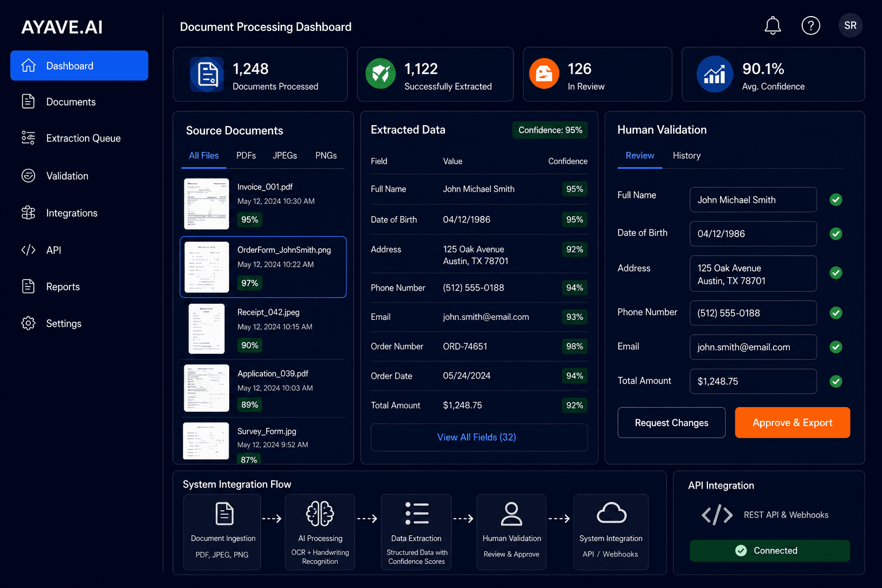Click the Total Amount green check
This screenshot has height=588, width=882.
[x=836, y=381]
